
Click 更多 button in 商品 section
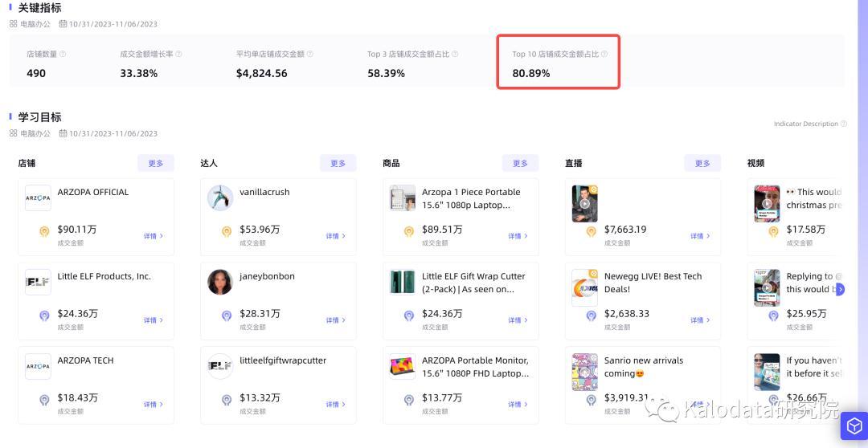tap(520, 163)
